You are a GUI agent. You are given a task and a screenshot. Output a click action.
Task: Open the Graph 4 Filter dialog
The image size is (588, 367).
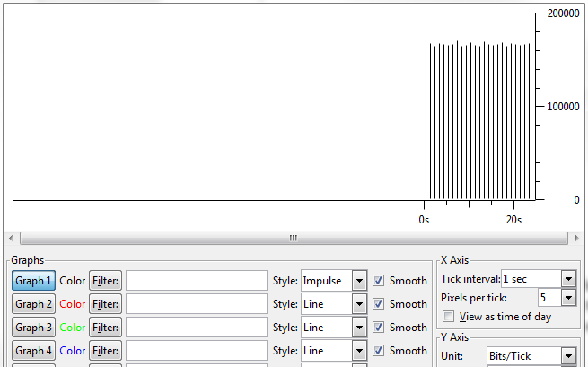pyautogui.click(x=105, y=350)
